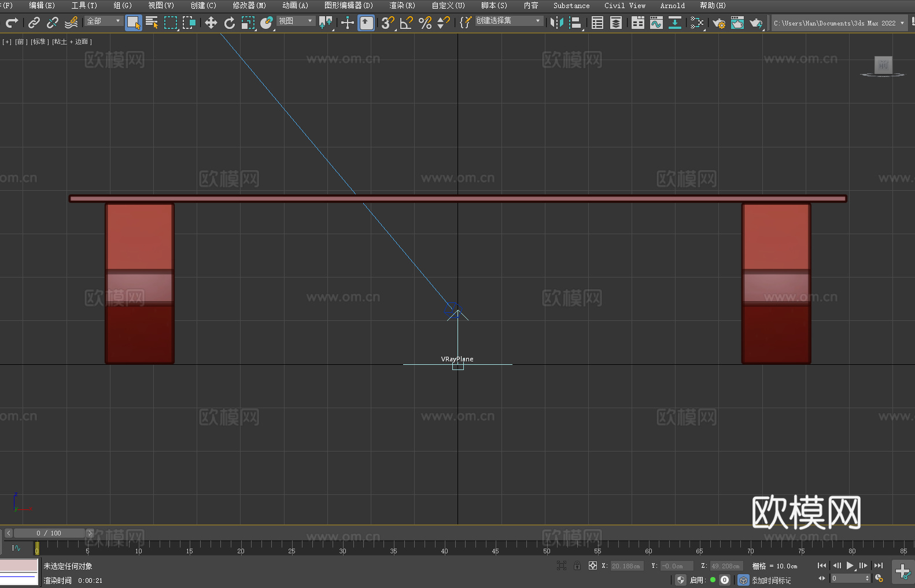The width and height of the screenshot is (915, 588).
Task: Choose the Rectangular Selection Region icon
Action: tap(171, 23)
